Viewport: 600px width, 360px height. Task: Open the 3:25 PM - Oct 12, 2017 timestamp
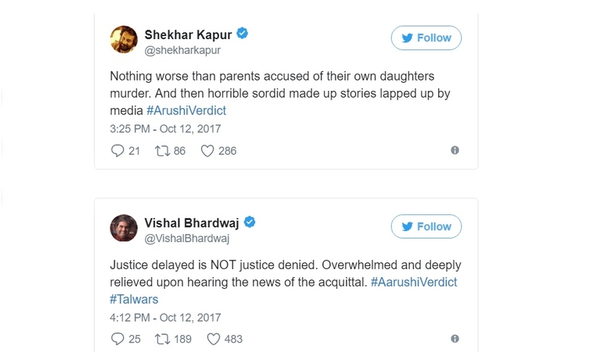coord(165,129)
